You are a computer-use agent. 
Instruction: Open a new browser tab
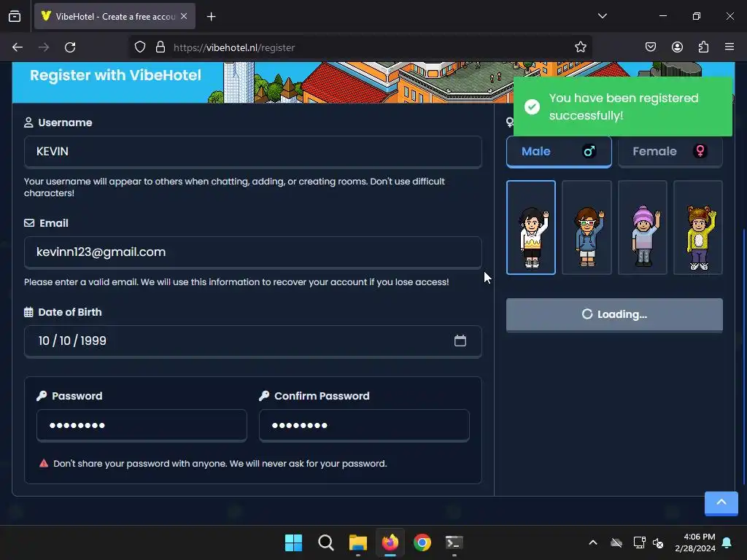[x=211, y=17]
